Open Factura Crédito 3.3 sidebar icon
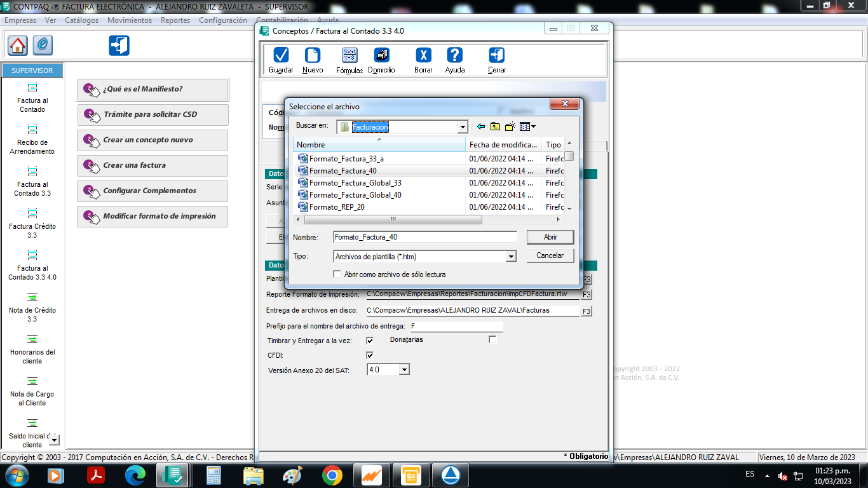 pos(32,213)
